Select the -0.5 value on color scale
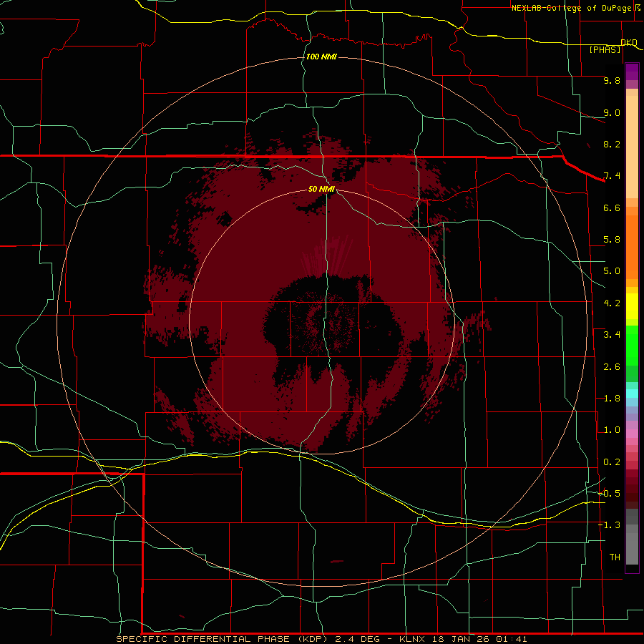644x644 pixels. tap(609, 494)
